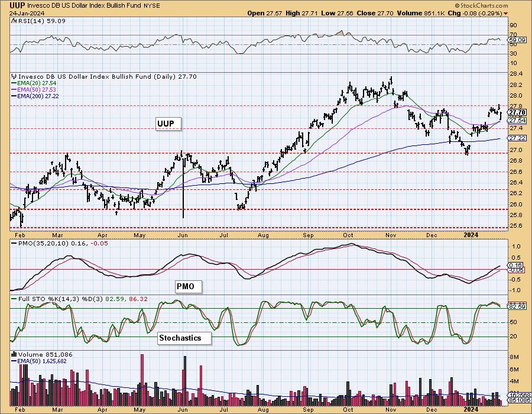Click the EMA(50) 1,625,682 volume legend

pyautogui.click(x=42, y=361)
